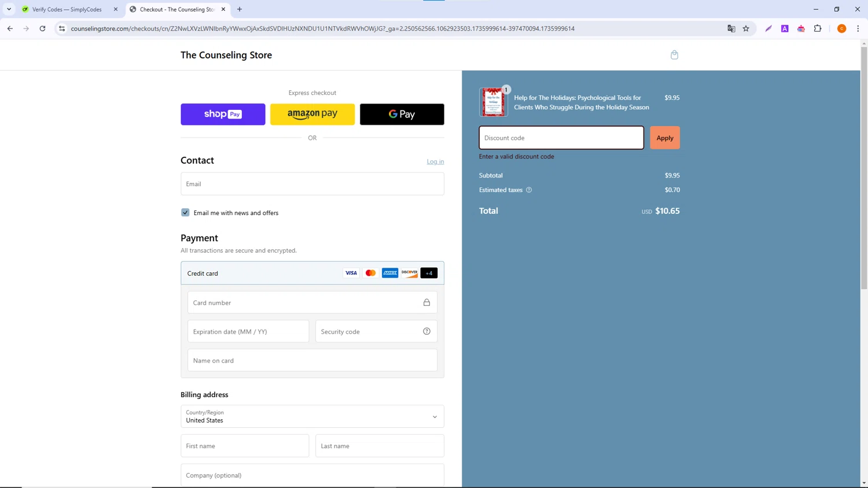
Task: Select the Checkout - The Counseling Store tab
Action: [x=177, y=9]
